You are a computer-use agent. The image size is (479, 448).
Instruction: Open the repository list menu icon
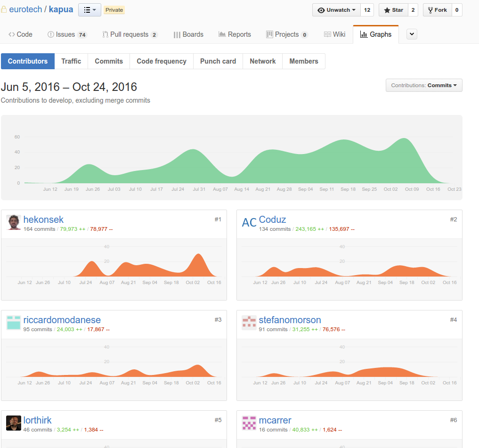89,10
